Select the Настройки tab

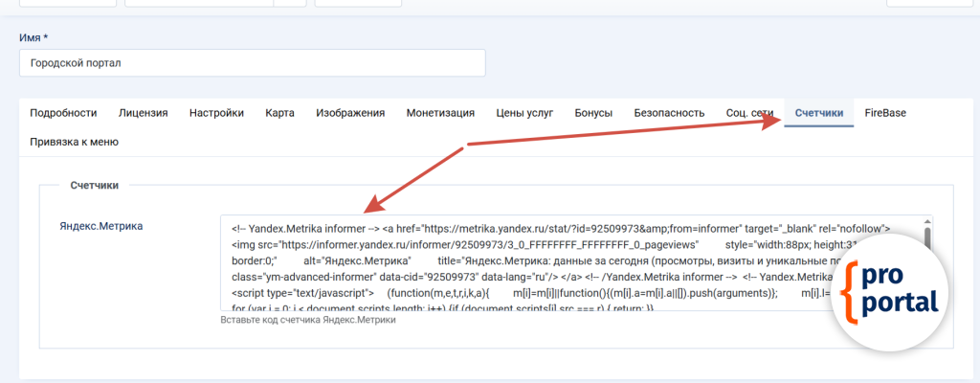[216, 113]
